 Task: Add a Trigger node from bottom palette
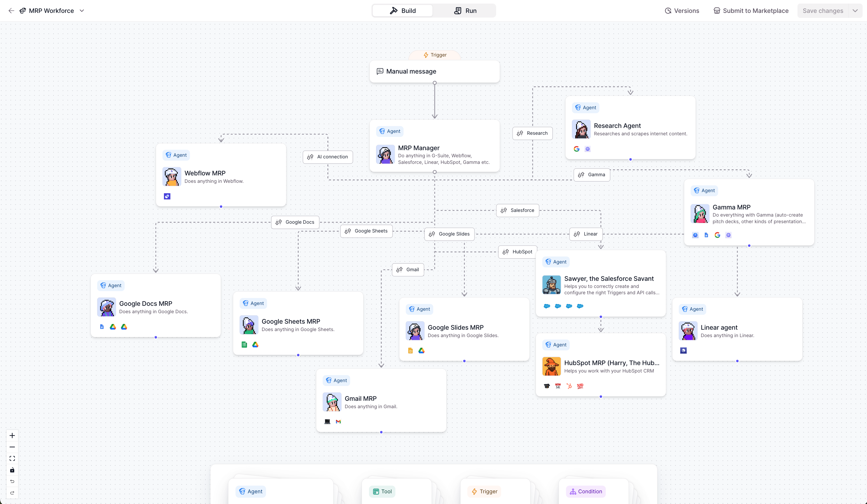pos(495,491)
